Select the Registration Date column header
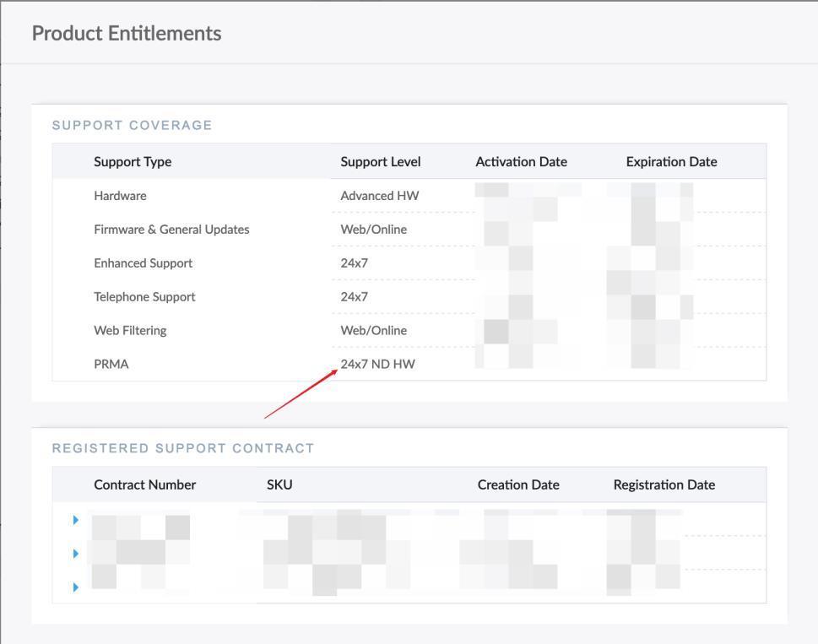 [x=664, y=484]
